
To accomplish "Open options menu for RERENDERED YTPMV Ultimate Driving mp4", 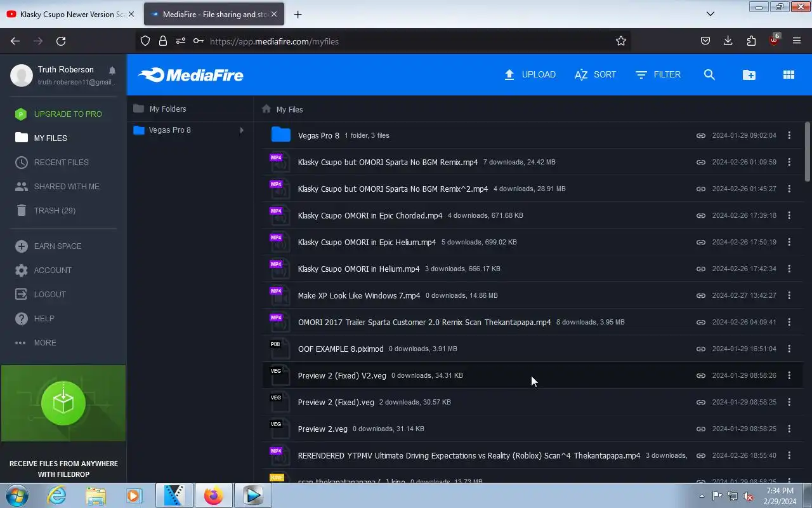I will [789, 455].
